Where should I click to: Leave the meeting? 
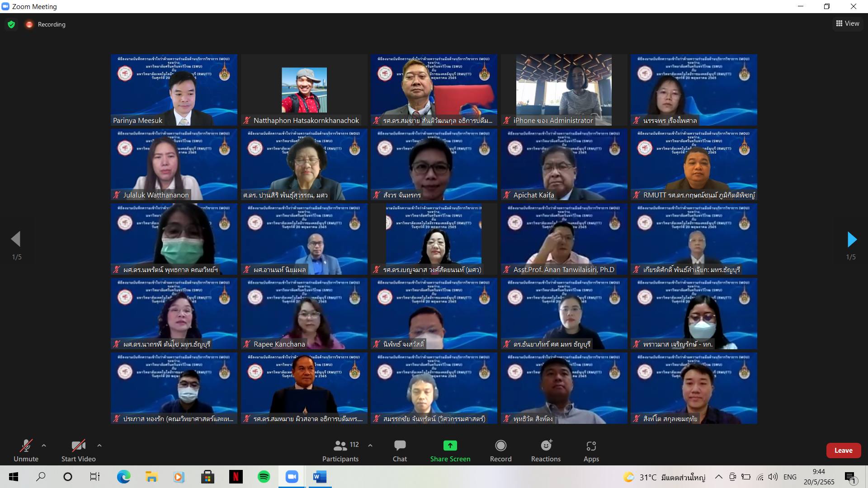(x=843, y=450)
